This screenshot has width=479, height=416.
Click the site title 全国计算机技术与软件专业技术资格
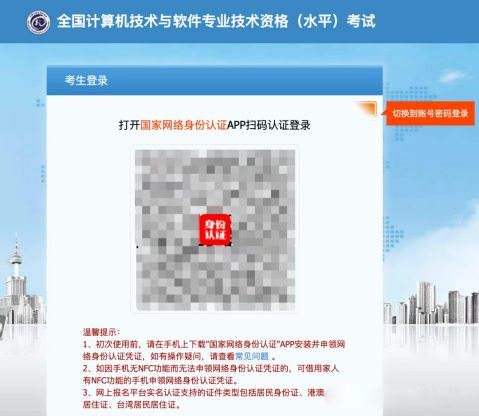[172, 22]
